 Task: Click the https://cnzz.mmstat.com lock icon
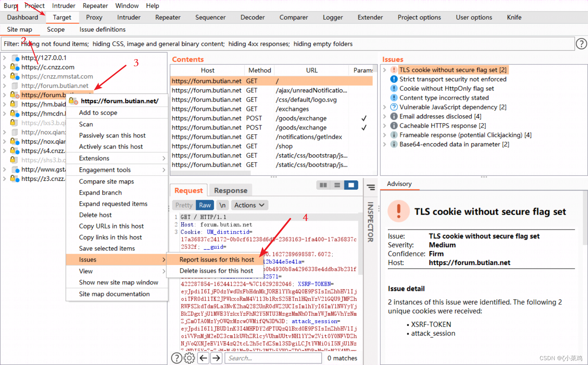tap(15, 76)
